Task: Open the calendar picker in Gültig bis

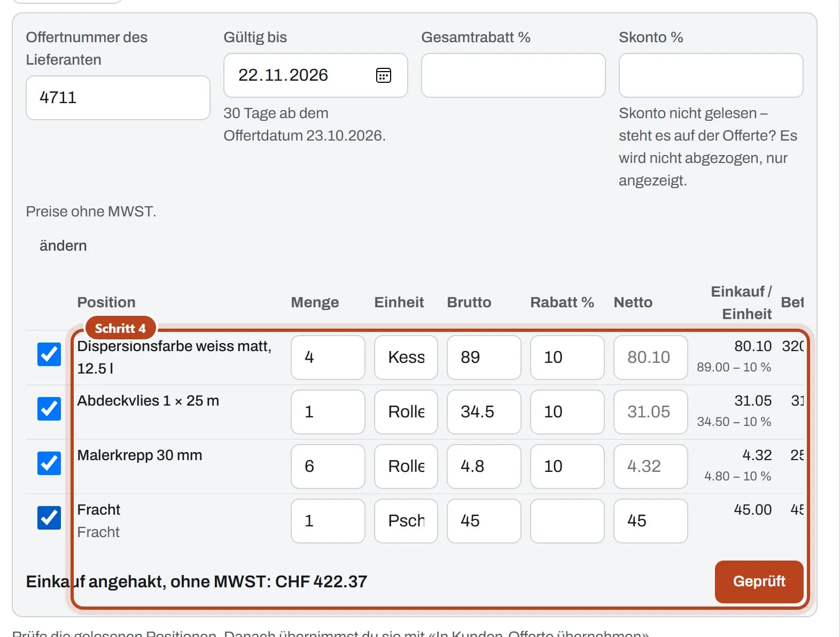Action: tap(383, 75)
